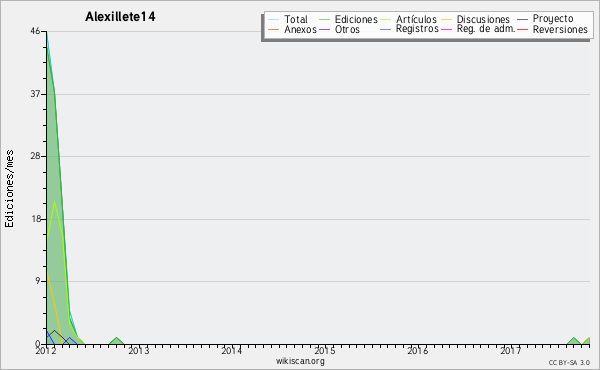
Task: Select the Proyecto legend entry
Action: [x=553, y=19]
